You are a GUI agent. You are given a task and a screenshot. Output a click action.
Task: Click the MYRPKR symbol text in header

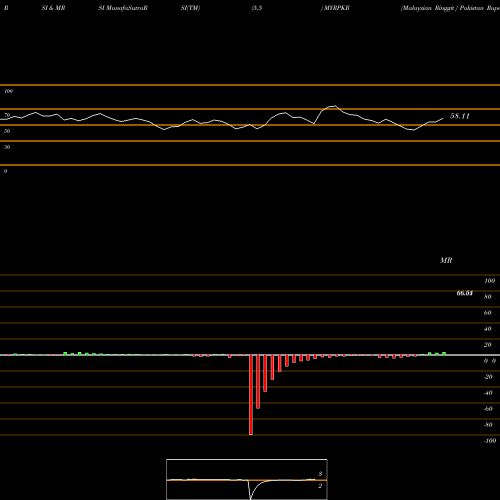click(337, 8)
